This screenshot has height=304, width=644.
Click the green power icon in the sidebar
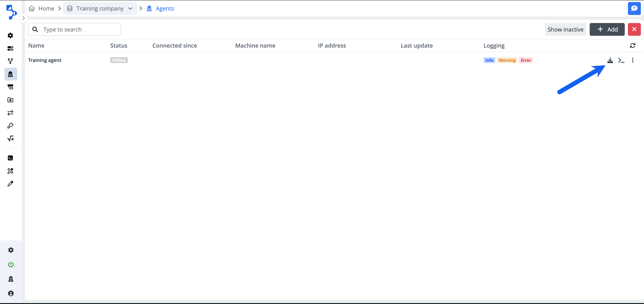(11, 264)
